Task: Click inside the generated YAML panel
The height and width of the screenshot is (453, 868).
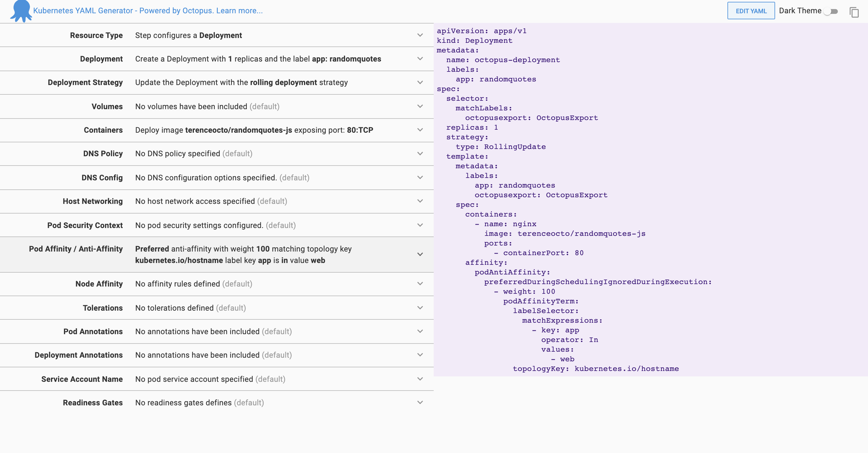Action: tap(640, 202)
